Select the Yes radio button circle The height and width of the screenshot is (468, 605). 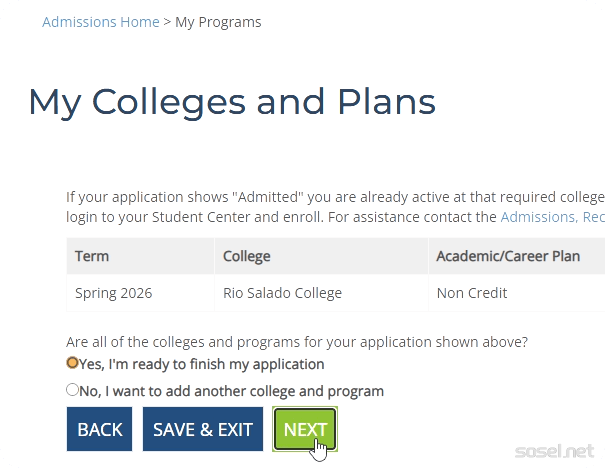[72, 363]
